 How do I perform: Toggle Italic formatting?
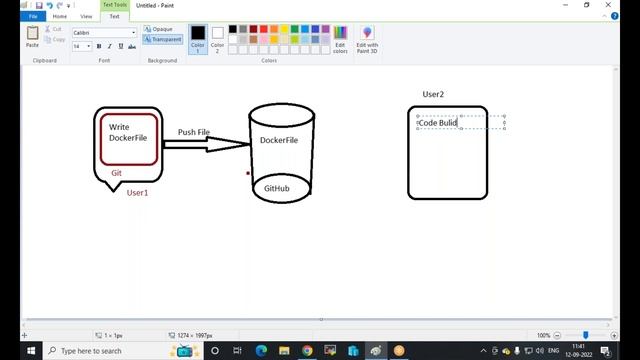(x=109, y=47)
